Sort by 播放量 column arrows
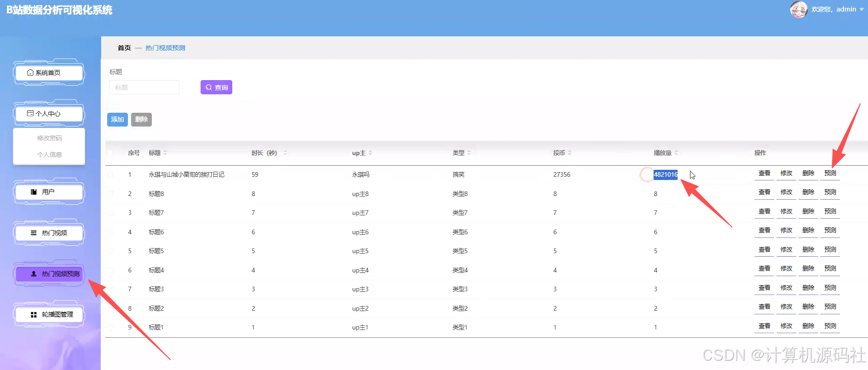868x370 pixels. (x=676, y=153)
